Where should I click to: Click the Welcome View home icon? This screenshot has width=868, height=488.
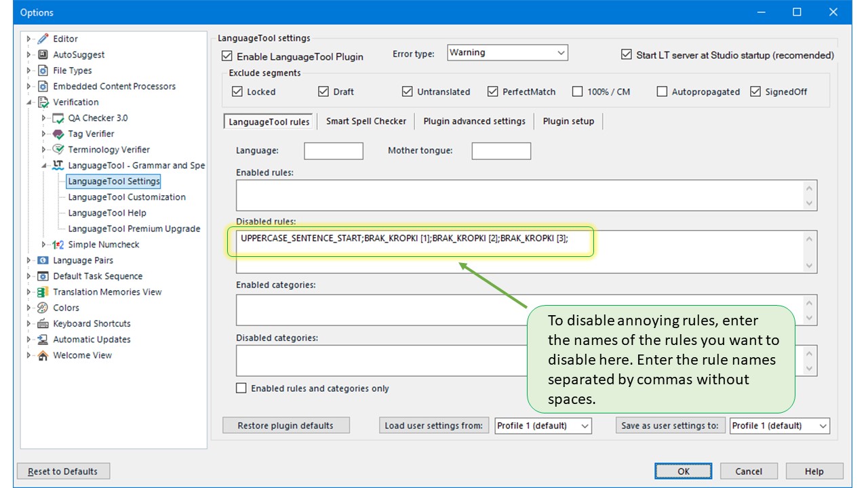(x=43, y=355)
